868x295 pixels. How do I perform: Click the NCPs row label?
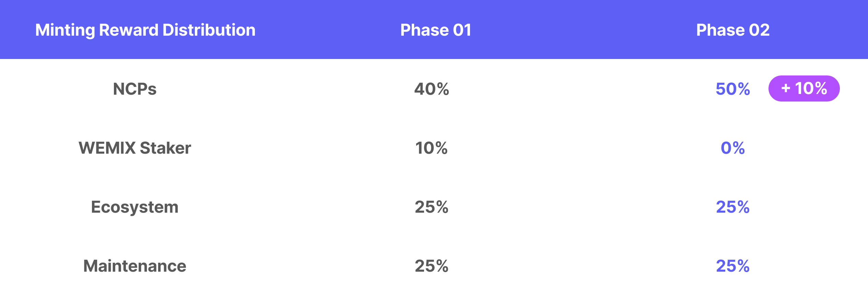(134, 89)
